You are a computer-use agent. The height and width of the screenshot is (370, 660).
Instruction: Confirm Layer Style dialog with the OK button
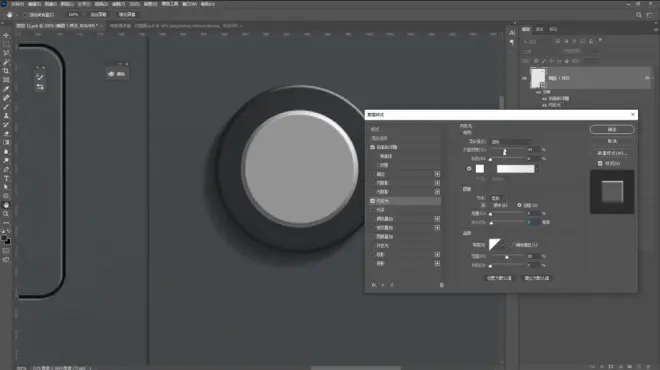[612, 129]
